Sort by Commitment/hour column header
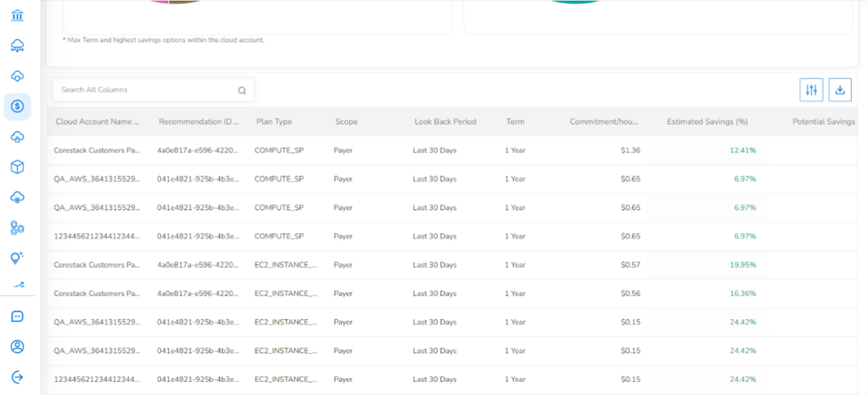 point(604,122)
